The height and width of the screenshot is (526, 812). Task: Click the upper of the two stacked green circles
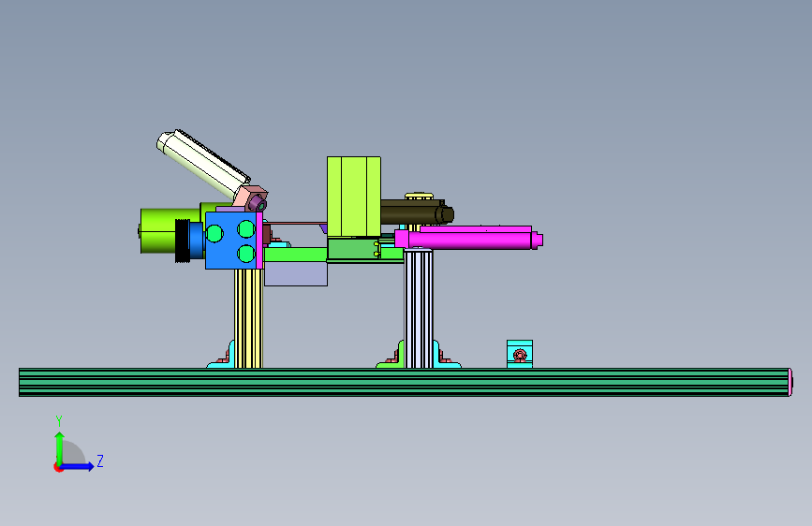point(246,228)
